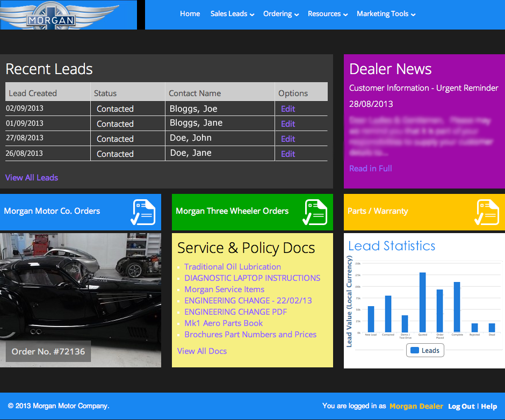Open Parts / Warranty document icon
This screenshot has width=505, height=420.
tap(487, 212)
